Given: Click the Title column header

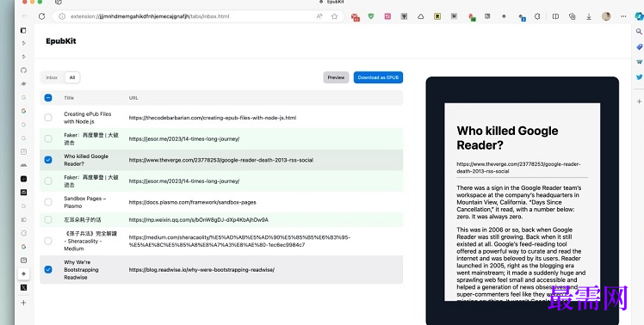Looking at the screenshot, I should point(69,98).
